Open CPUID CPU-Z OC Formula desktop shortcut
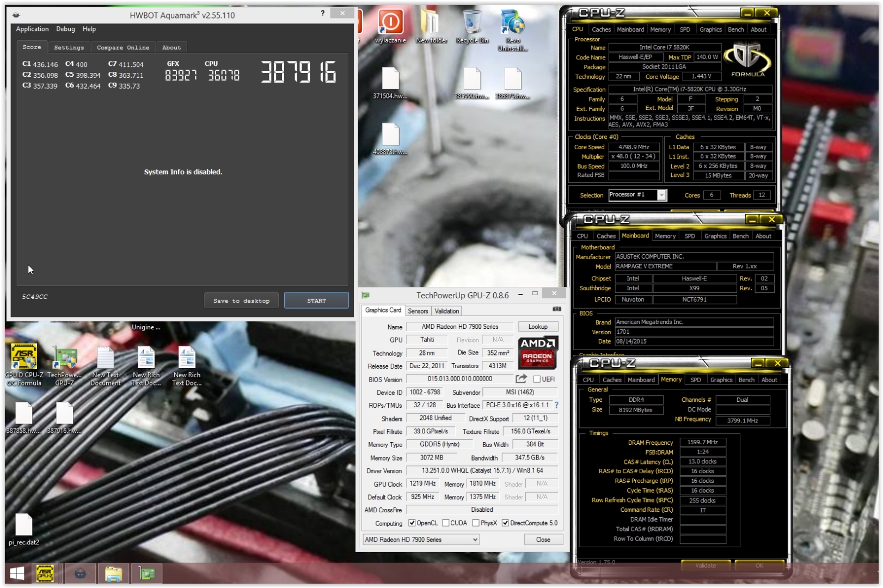The image size is (883, 588). point(24,365)
